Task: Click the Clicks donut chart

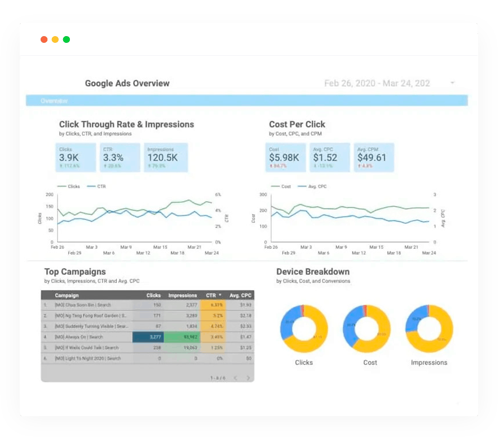Action: coord(304,329)
